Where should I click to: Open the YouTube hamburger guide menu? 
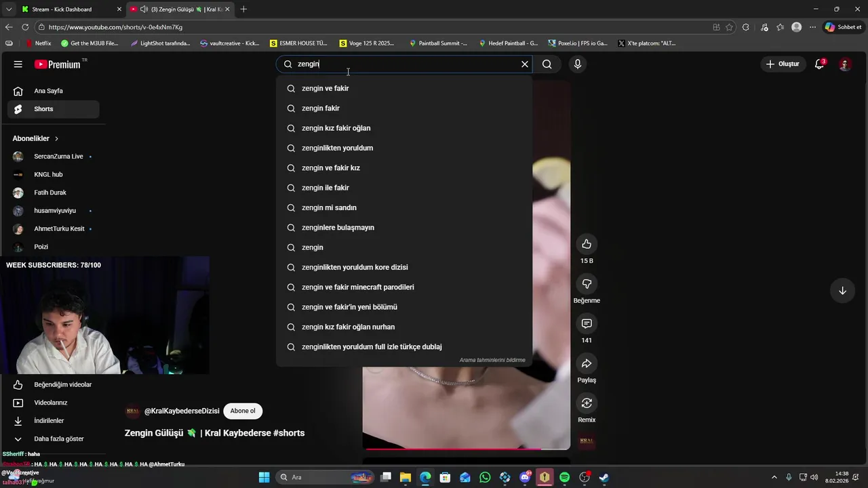[x=18, y=64]
